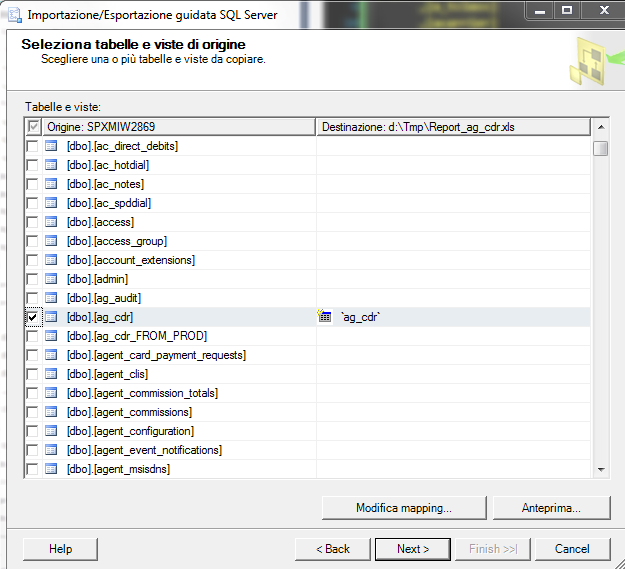This screenshot has width=625, height=569.
Task: Click table icon beside agent_msisdns
Action: pyautogui.click(x=51, y=469)
